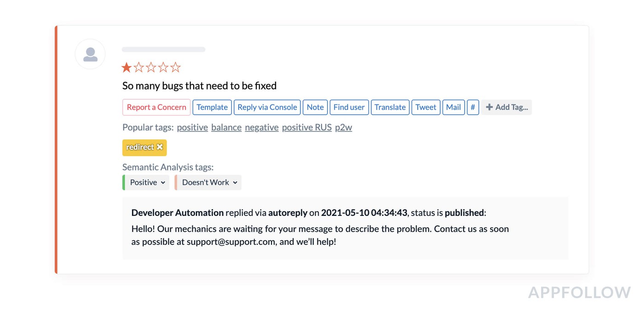Send review by Mail

point(453,107)
